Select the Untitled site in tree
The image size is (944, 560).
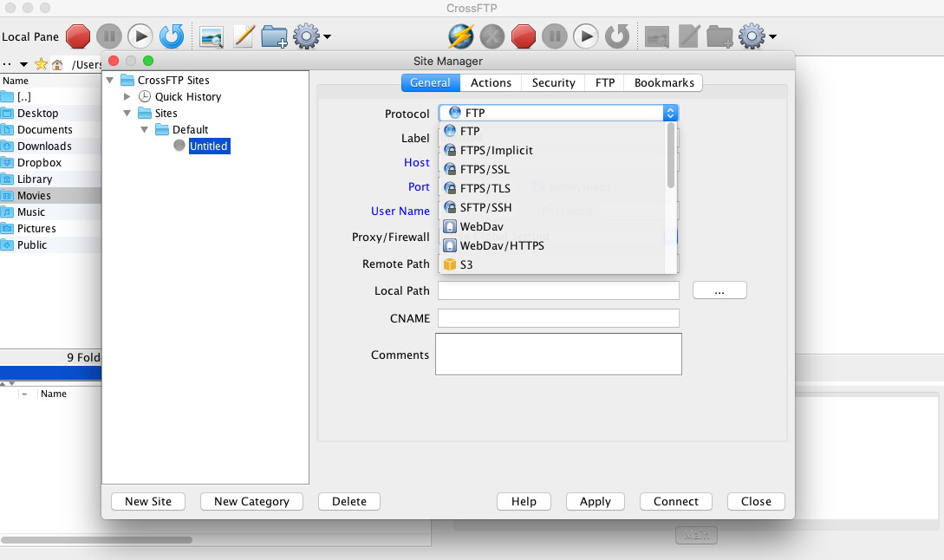pos(208,146)
